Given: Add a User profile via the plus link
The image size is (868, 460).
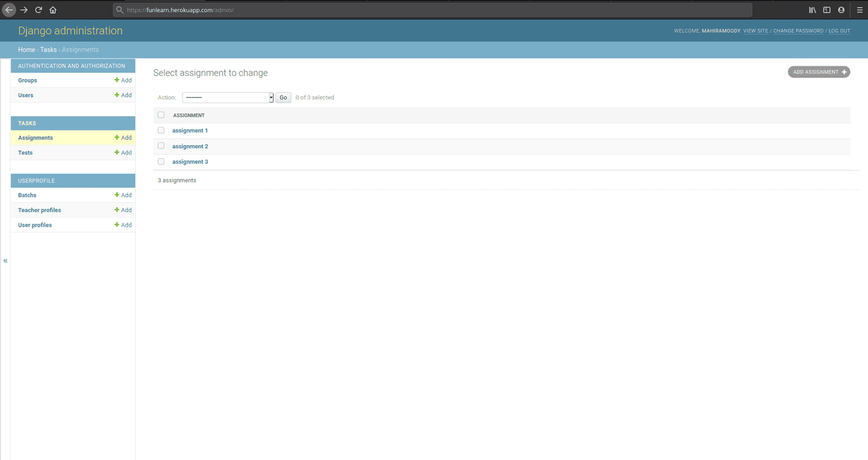Looking at the screenshot, I should click(123, 225).
